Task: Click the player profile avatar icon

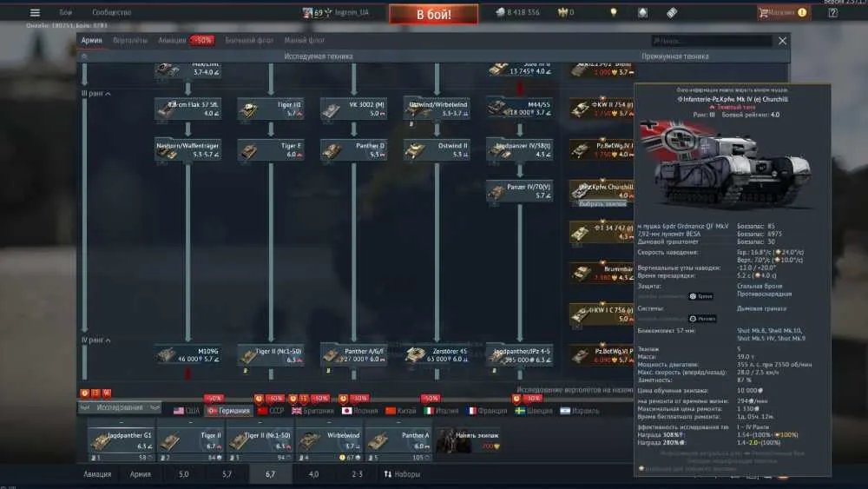Action: tap(307, 12)
